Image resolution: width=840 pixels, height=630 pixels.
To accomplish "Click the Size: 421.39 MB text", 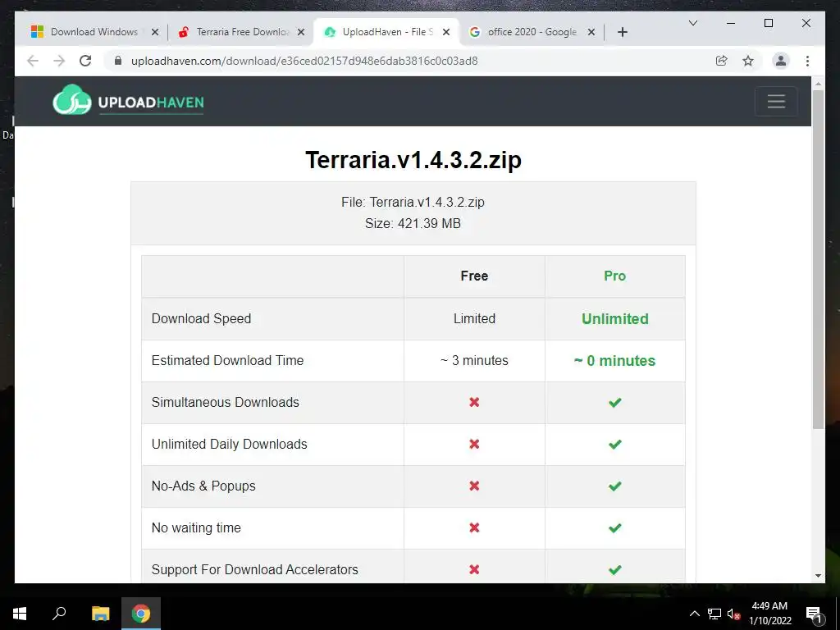I will (413, 223).
